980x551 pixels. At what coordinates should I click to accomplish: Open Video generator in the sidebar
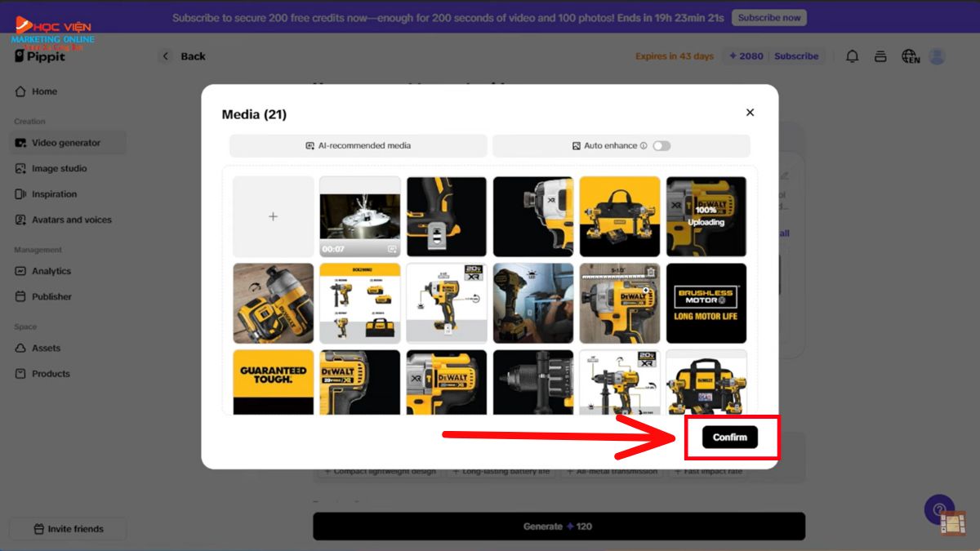click(67, 143)
